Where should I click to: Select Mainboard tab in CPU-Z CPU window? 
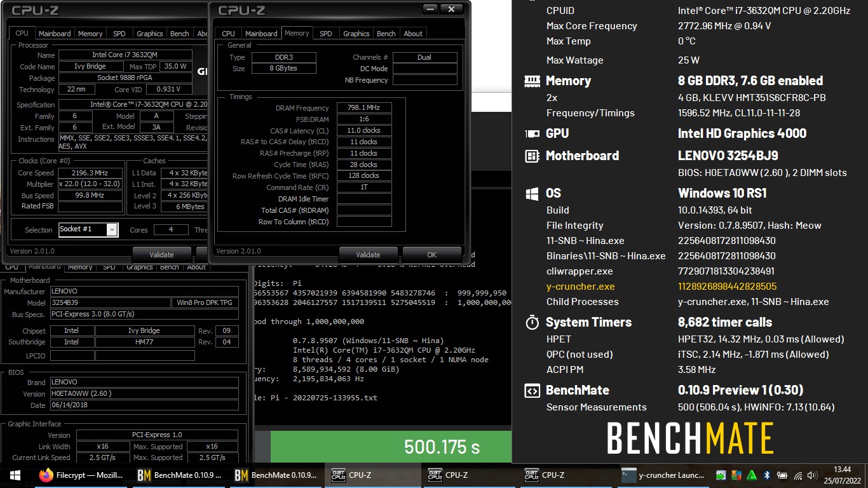[55, 34]
